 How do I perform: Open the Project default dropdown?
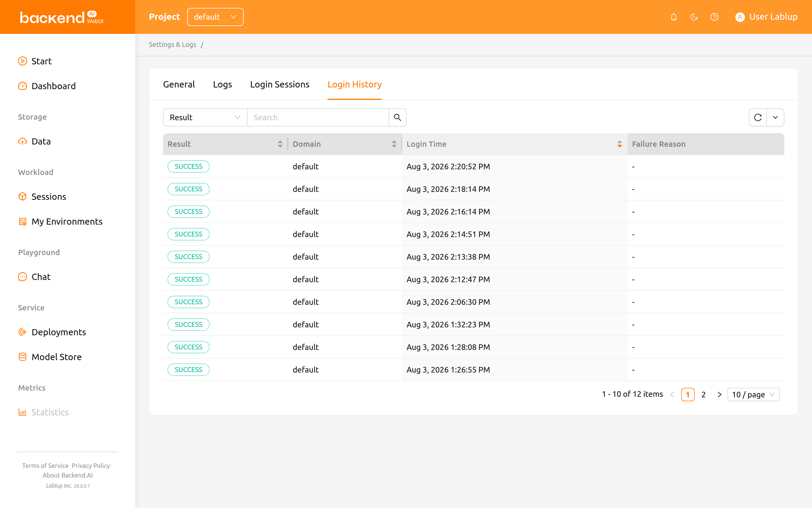(x=215, y=17)
